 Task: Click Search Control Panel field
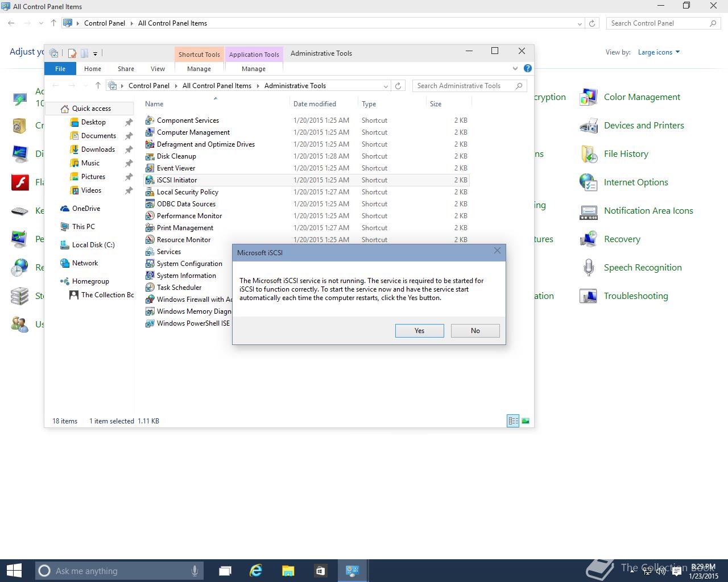(x=663, y=23)
